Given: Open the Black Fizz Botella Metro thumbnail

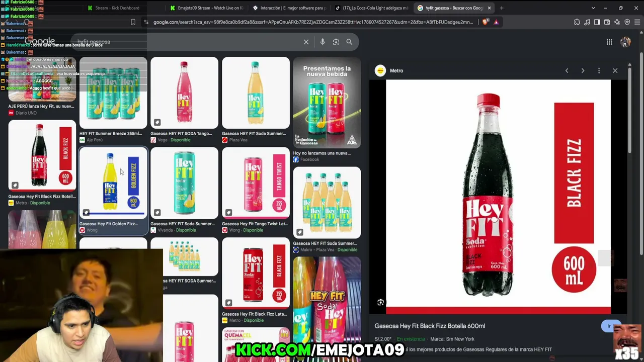Looking at the screenshot, I should (42, 156).
